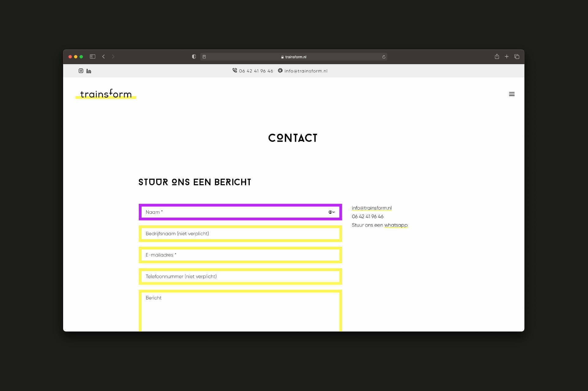Viewport: 588px width, 391px height.
Task: Click the phone icon in top bar
Action: tap(235, 71)
